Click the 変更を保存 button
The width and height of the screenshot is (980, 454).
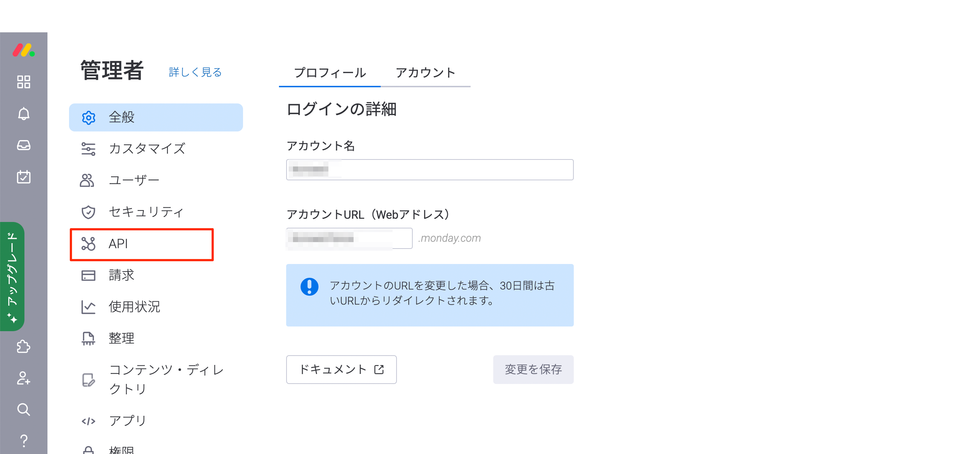pyautogui.click(x=533, y=370)
